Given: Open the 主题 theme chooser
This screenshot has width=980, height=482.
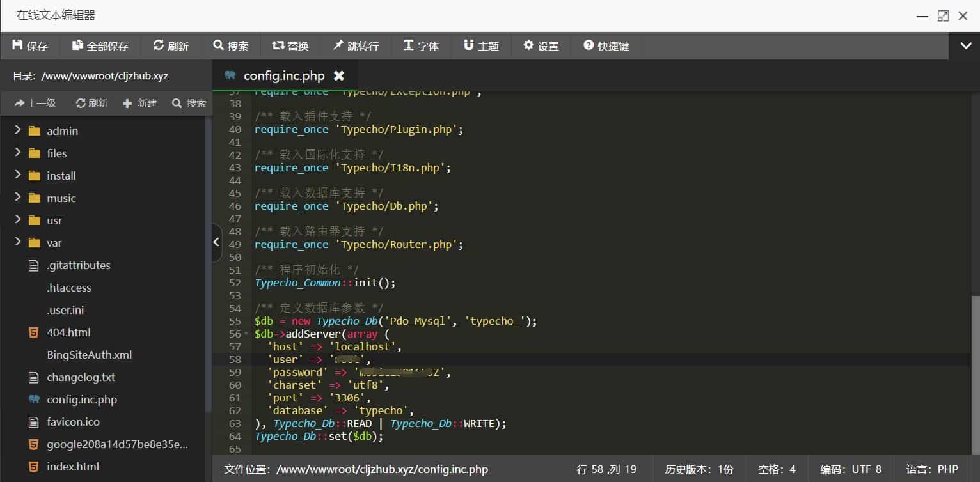Looking at the screenshot, I should 481,46.
